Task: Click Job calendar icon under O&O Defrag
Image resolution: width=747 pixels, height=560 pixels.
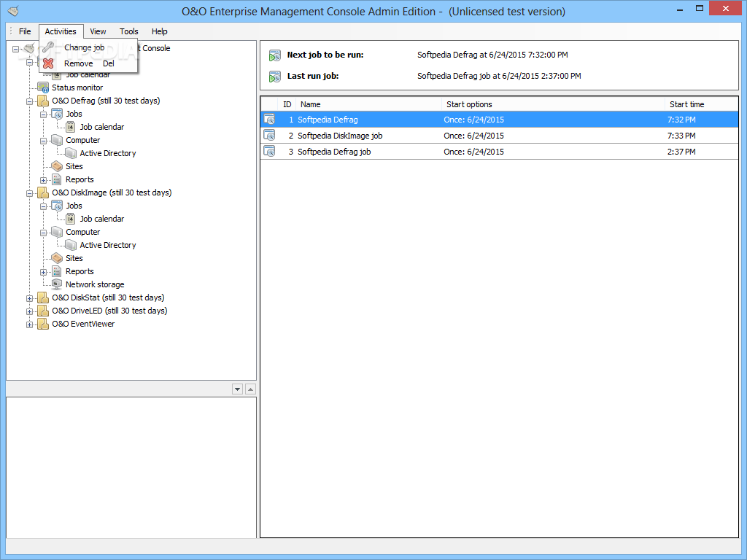Action: [x=71, y=127]
